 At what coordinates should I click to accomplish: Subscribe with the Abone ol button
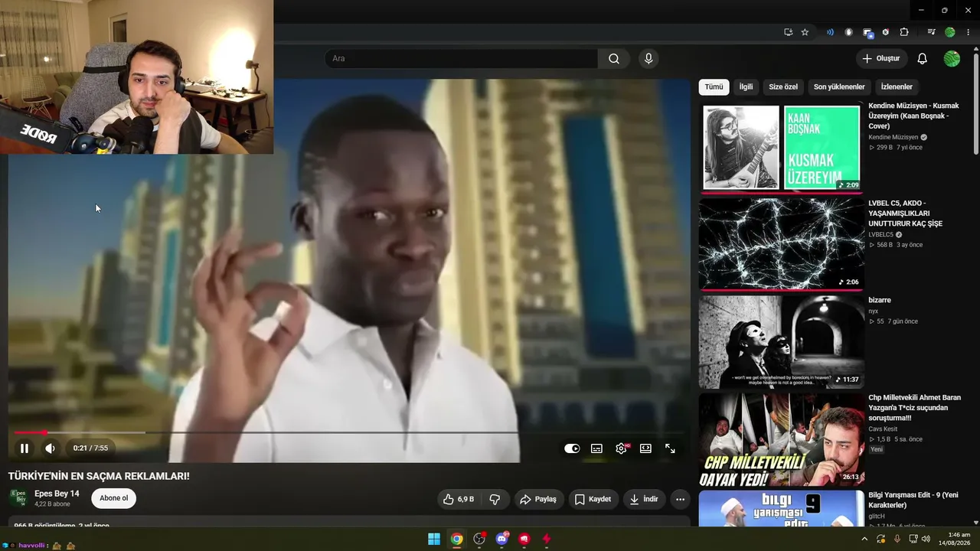point(114,498)
